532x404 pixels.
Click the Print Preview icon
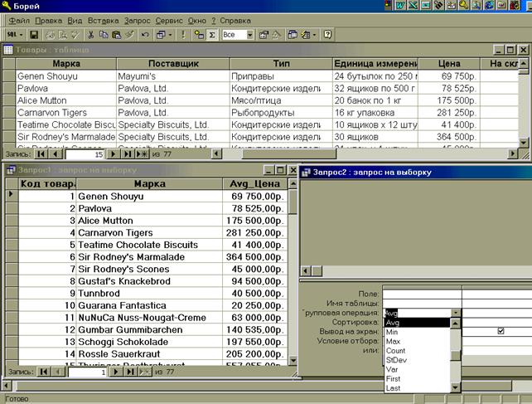click(63, 35)
